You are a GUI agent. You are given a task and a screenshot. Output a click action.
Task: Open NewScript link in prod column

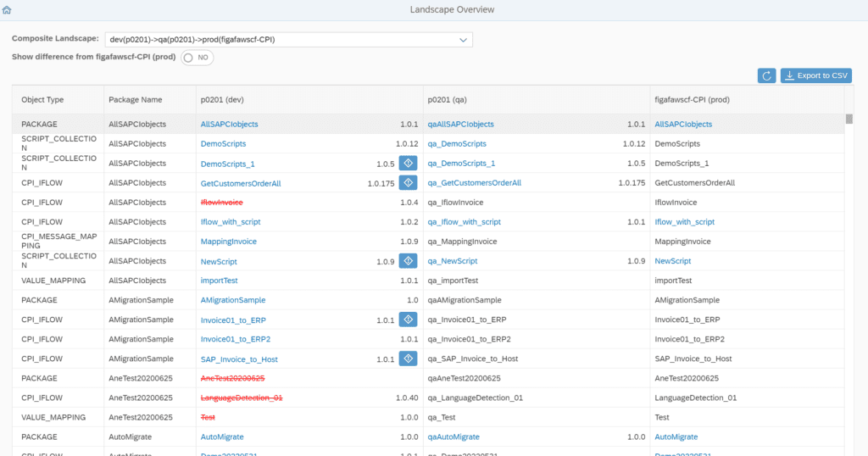click(x=672, y=261)
